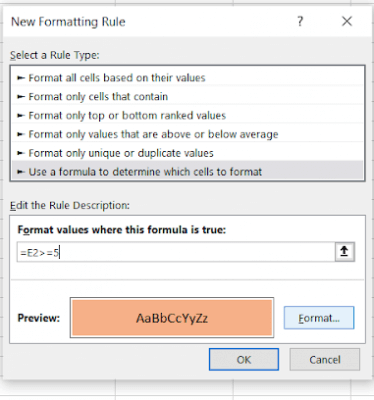Screen dimensions: 374x400
Task: Select 'Format all cells based on their values'
Action: [x=187, y=78]
